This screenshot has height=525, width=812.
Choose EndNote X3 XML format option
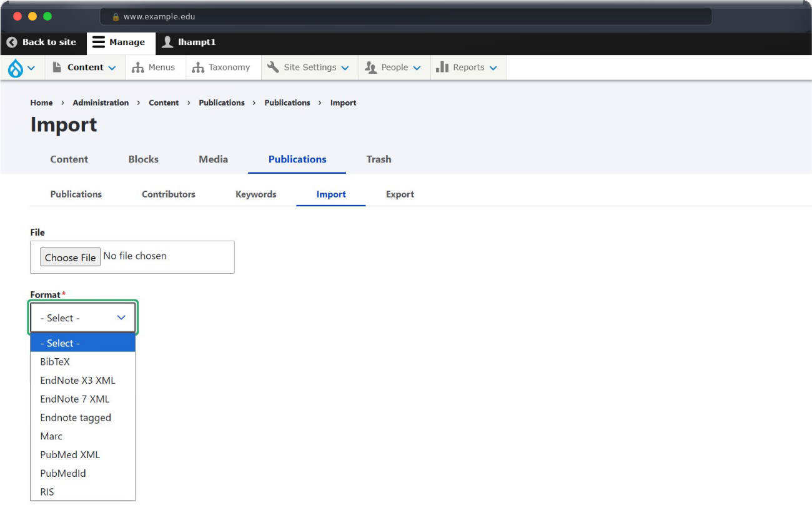[82, 380]
